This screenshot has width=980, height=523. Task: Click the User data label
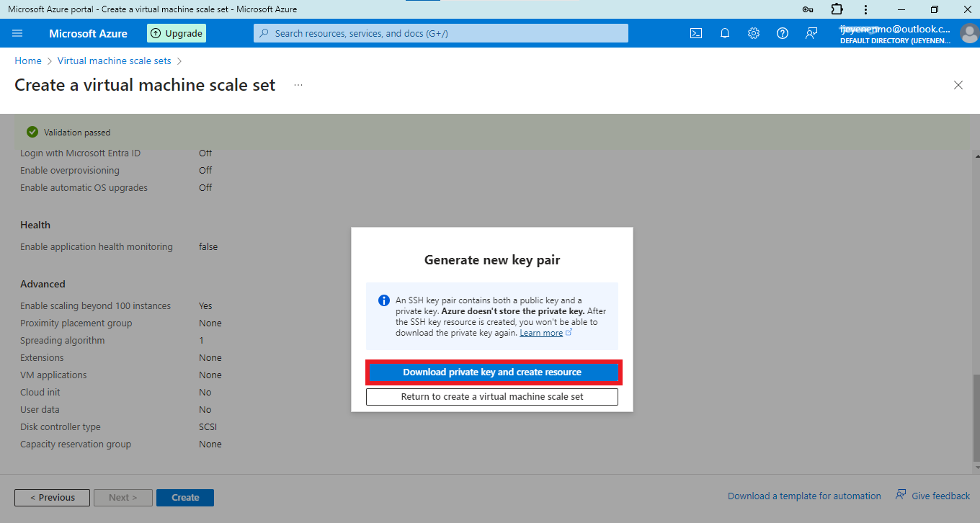[40, 410]
